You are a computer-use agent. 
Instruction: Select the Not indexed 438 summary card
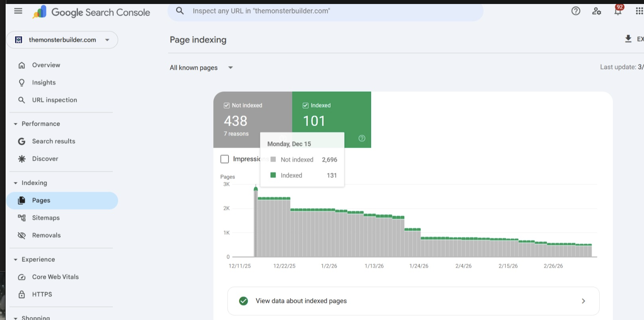coord(252,119)
